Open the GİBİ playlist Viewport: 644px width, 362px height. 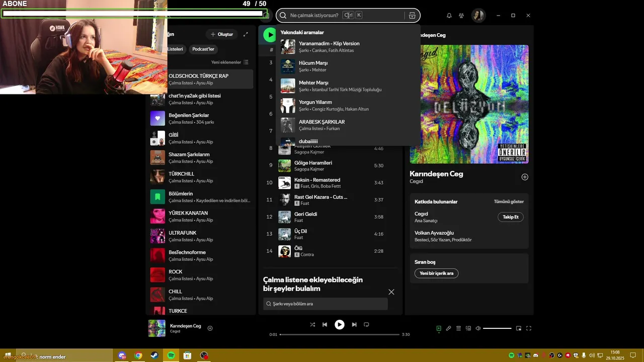coord(201,138)
